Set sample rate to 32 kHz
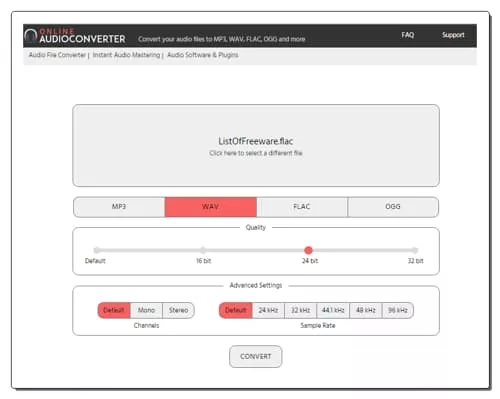 [300, 310]
